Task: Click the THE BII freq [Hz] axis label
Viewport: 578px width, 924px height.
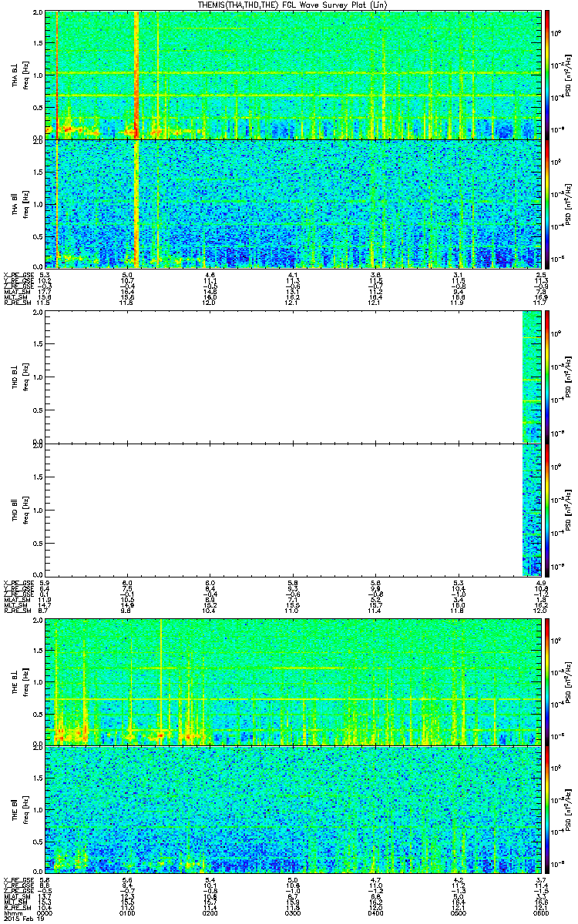Action: coord(25,808)
